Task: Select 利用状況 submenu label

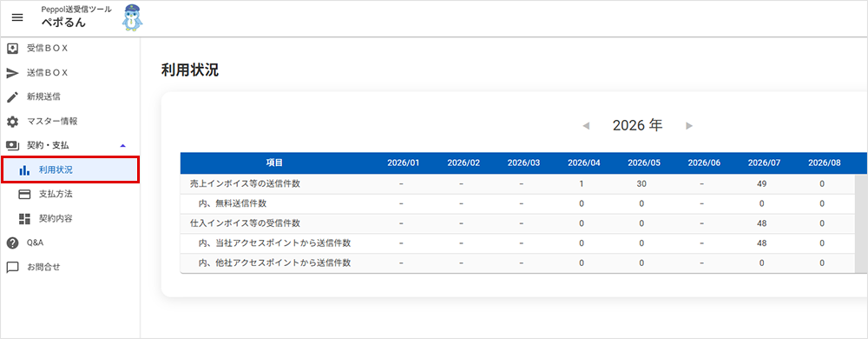Action: tap(56, 169)
